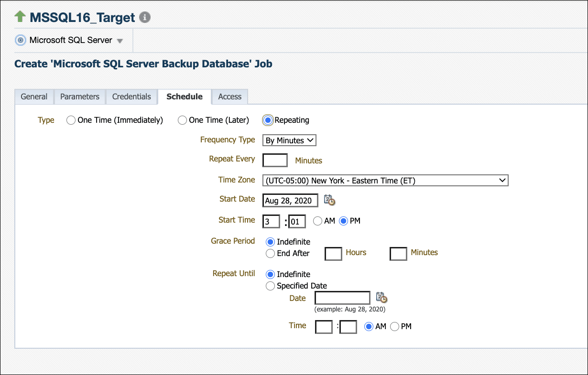Expand the Microsoft SQL Server menu
Image resolution: width=588 pixels, height=375 pixels.
coord(120,41)
